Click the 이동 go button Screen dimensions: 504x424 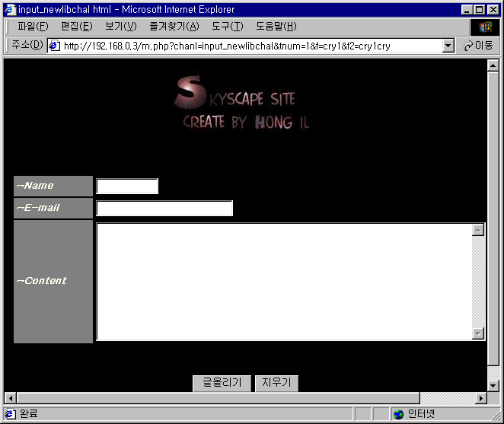(478, 46)
